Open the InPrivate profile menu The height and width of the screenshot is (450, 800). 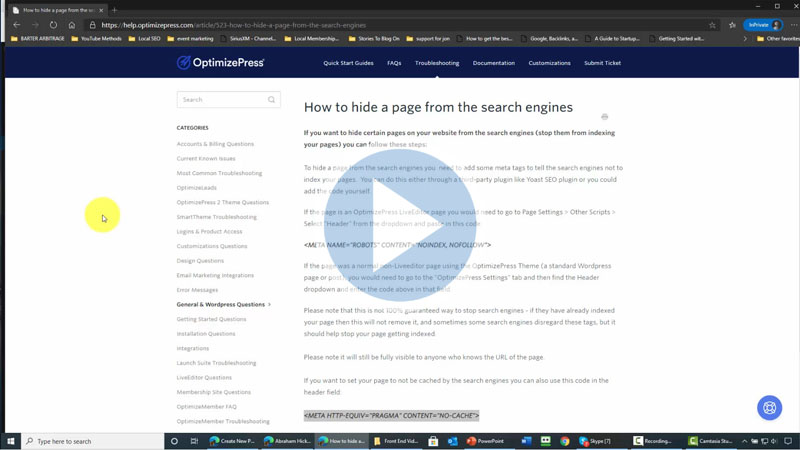click(x=765, y=25)
